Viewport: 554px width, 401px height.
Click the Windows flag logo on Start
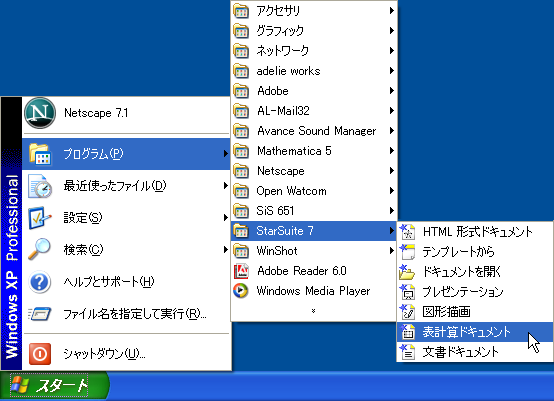tap(20, 385)
